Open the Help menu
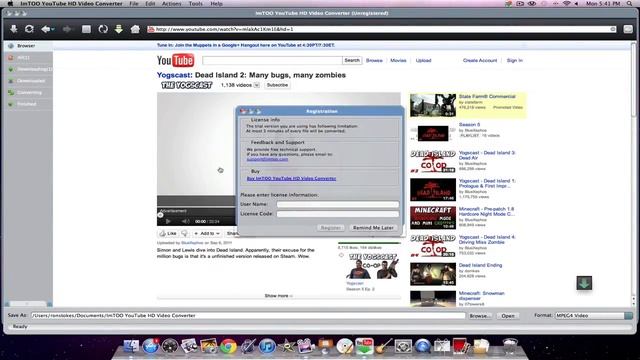640x360 pixels. point(216,3)
